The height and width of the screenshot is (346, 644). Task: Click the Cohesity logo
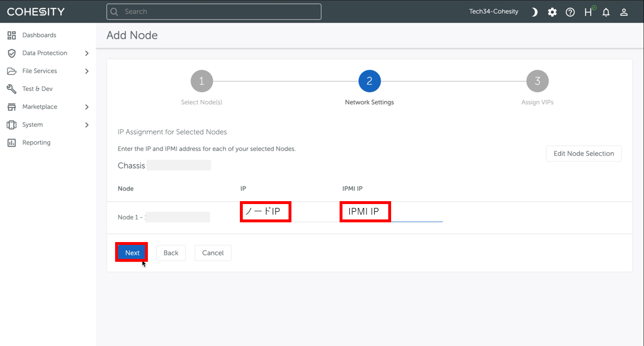(36, 12)
